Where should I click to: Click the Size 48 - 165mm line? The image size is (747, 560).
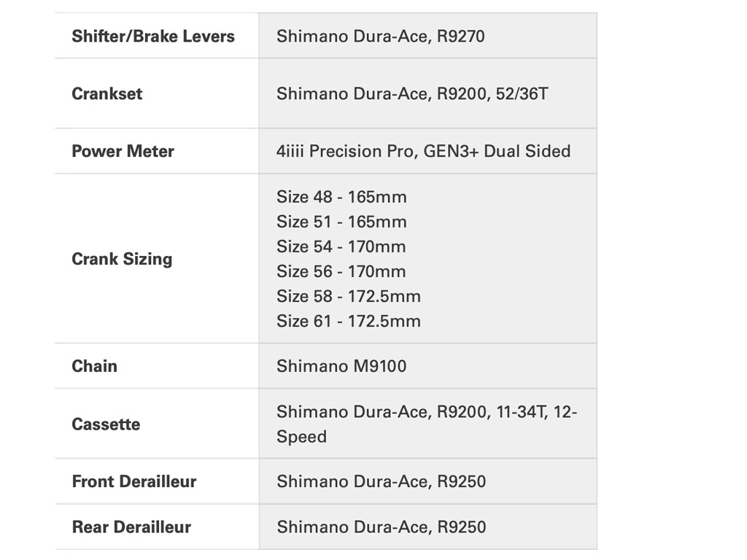(341, 197)
